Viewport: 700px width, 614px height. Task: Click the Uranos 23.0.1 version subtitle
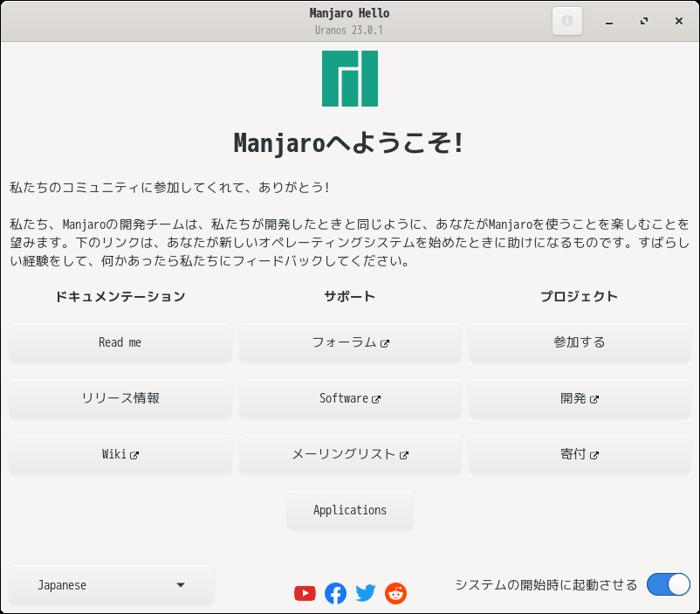349,30
